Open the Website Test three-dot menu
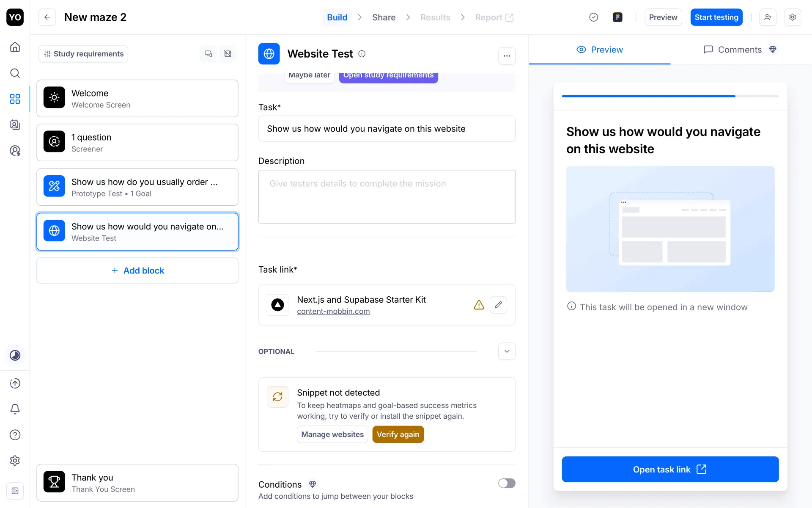 pos(507,56)
